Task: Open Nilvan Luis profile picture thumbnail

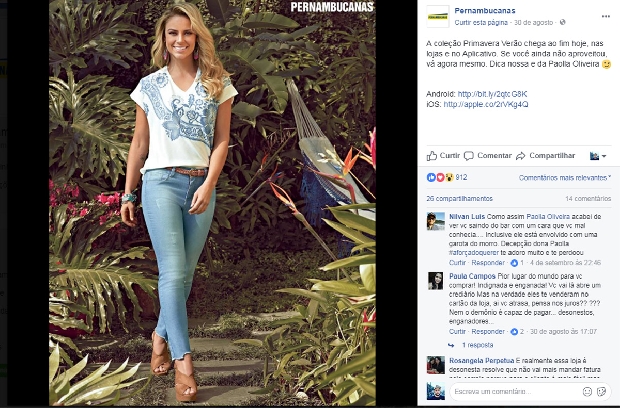Action: (x=436, y=221)
